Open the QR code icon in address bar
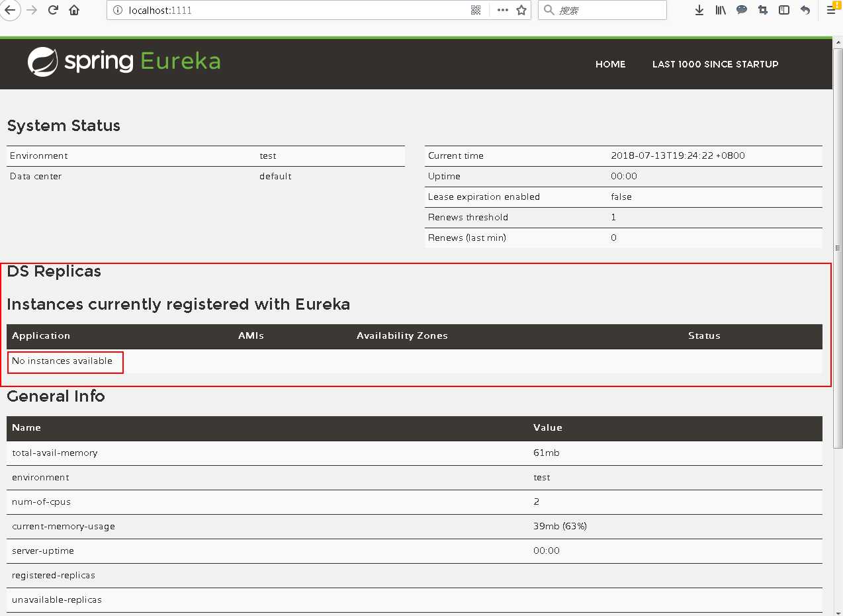This screenshot has width=843, height=616. pyautogui.click(x=475, y=10)
